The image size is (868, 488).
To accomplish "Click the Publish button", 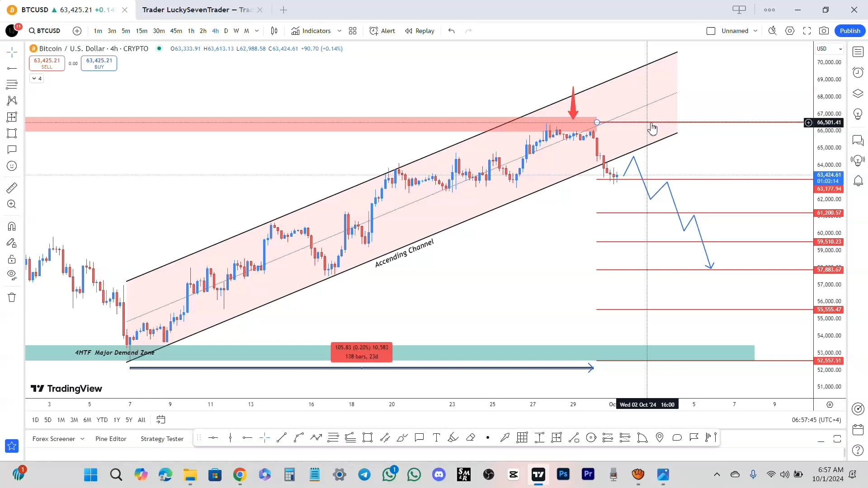I will (x=850, y=30).
